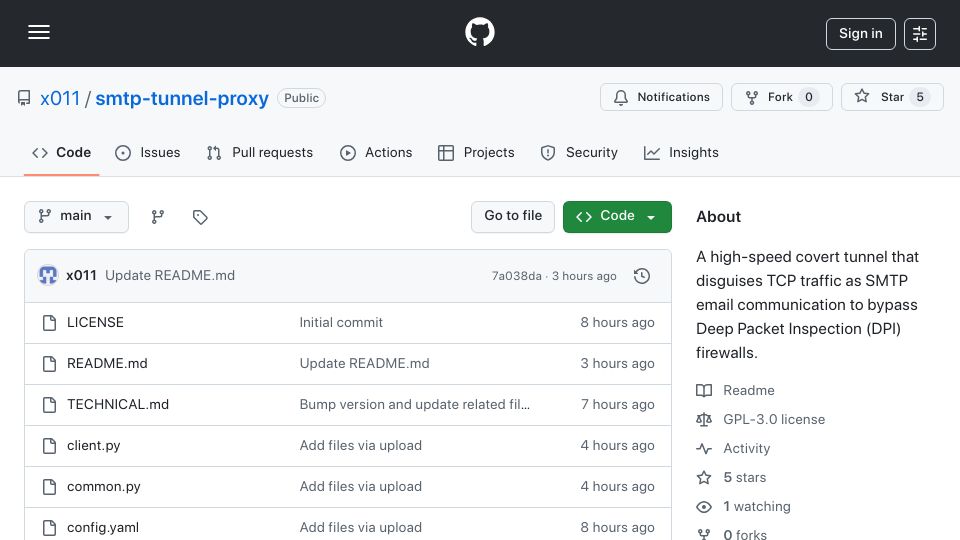Open the README.md file
Screen dimensions: 960x540
[107, 364]
